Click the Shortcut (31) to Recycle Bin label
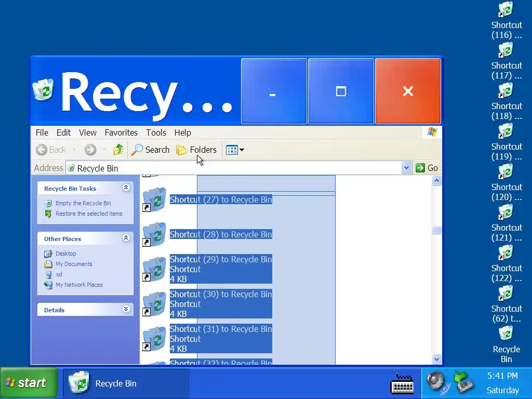The width and height of the screenshot is (532, 399). (x=221, y=329)
